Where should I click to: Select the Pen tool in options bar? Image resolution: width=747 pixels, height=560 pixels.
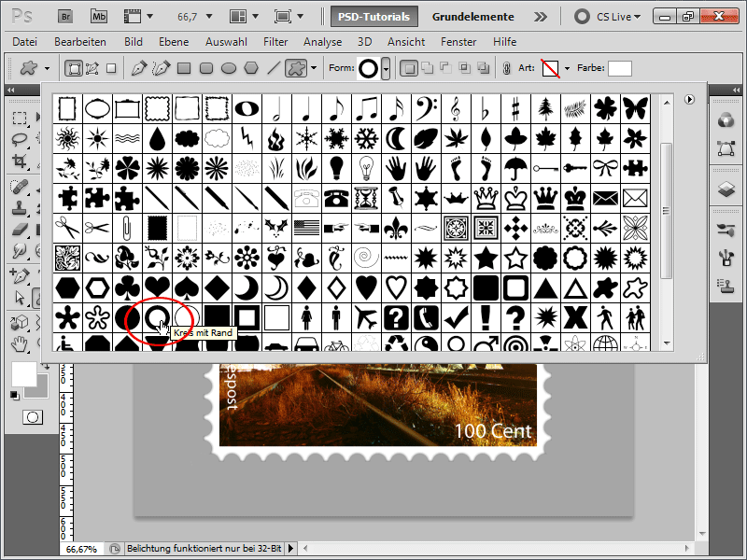coord(138,68)
